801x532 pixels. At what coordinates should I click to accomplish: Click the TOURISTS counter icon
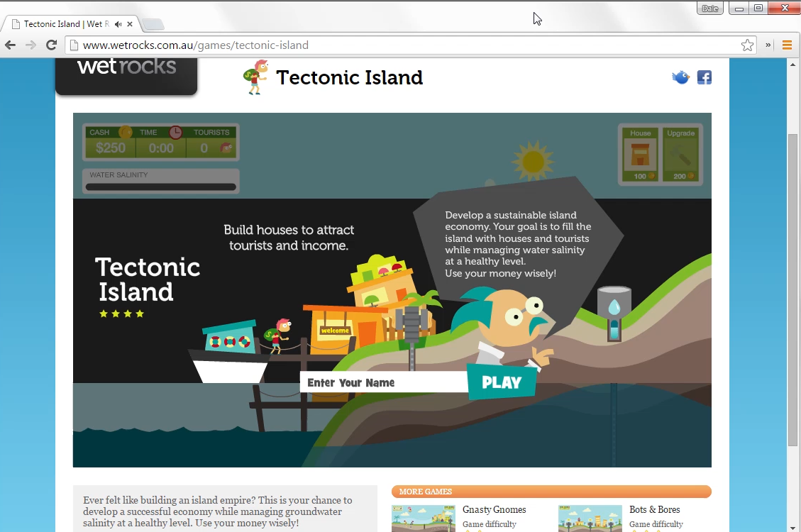click(226, 148)
